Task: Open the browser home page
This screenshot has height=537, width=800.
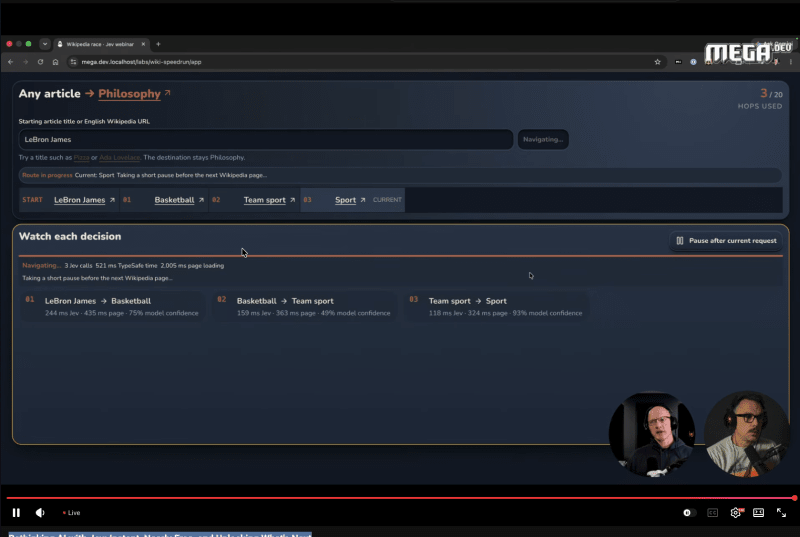Action: click(55, 62)
